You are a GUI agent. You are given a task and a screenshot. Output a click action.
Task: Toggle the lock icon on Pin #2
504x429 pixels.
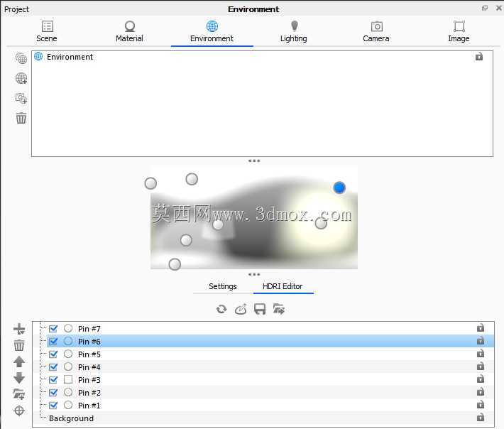(x=480, y=391)
